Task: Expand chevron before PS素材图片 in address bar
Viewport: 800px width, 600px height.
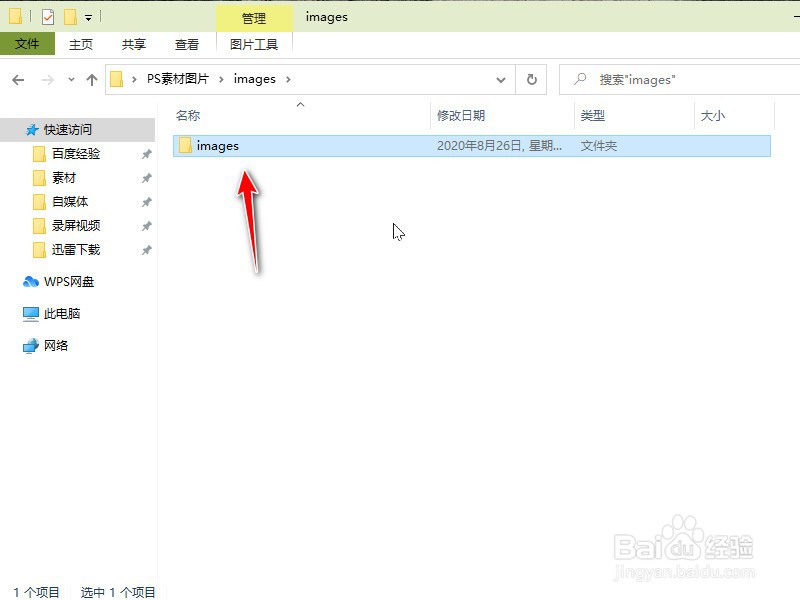Action: (x=134, y=79)
